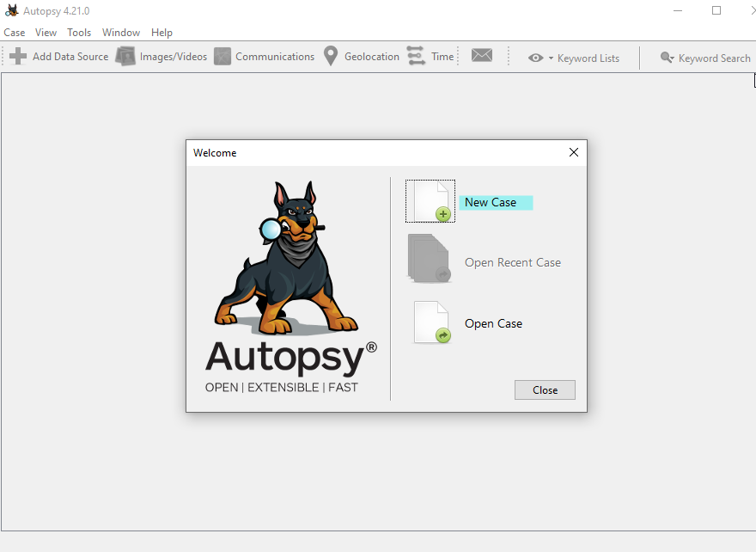756x552 pixels.
Task: Open the Window menu
Action: click(121, 33)
